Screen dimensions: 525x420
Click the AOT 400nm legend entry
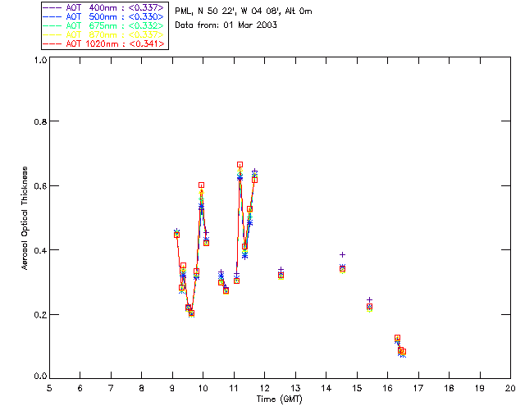pyautogui.click(x=104, y=7)
